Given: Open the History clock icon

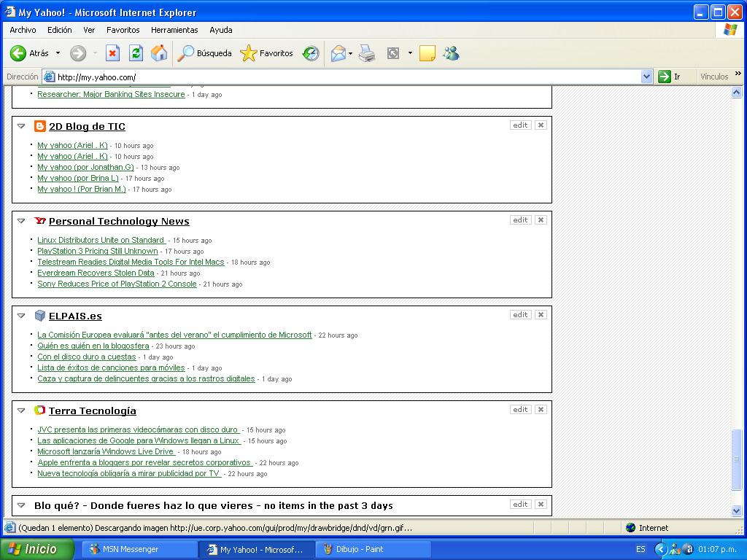Looking at the screenshot, I should [x=311, y=53].
